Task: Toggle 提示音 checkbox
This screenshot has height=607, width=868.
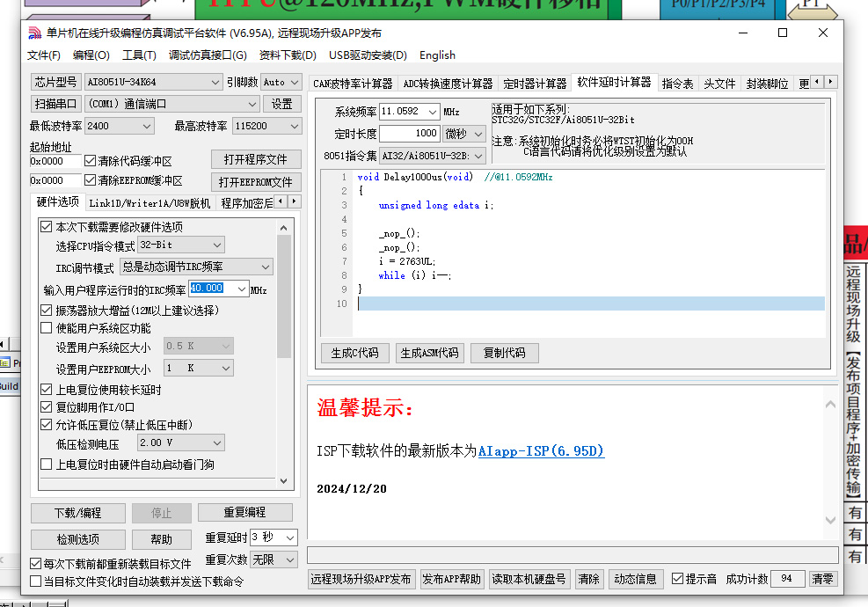Action: click(677, 579)
